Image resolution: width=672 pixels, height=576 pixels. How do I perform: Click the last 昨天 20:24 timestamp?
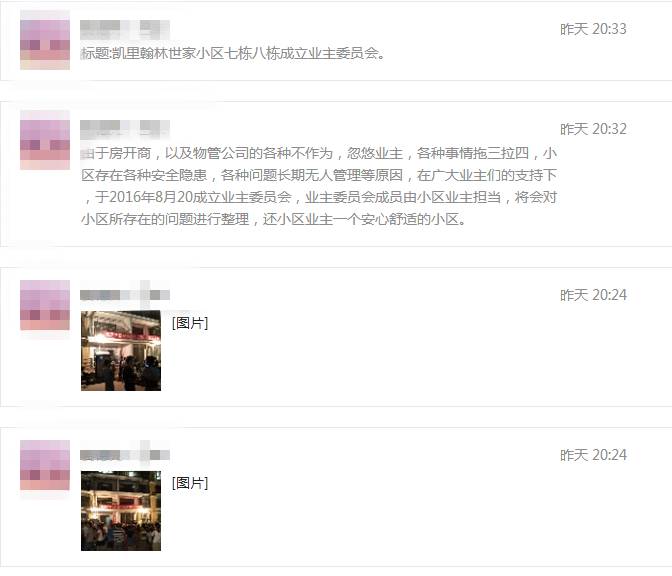(593, 455)
